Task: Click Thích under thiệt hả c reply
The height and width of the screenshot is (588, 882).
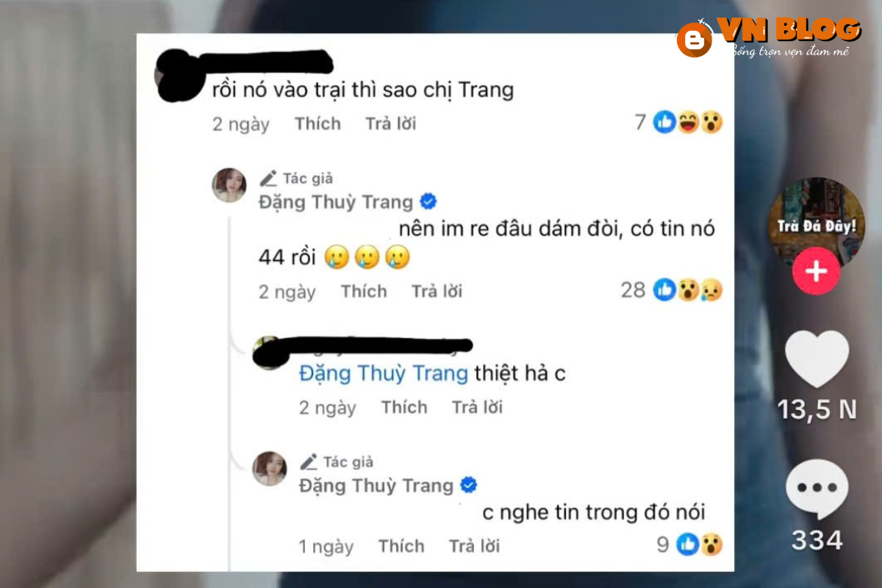Action: point(404,407)
